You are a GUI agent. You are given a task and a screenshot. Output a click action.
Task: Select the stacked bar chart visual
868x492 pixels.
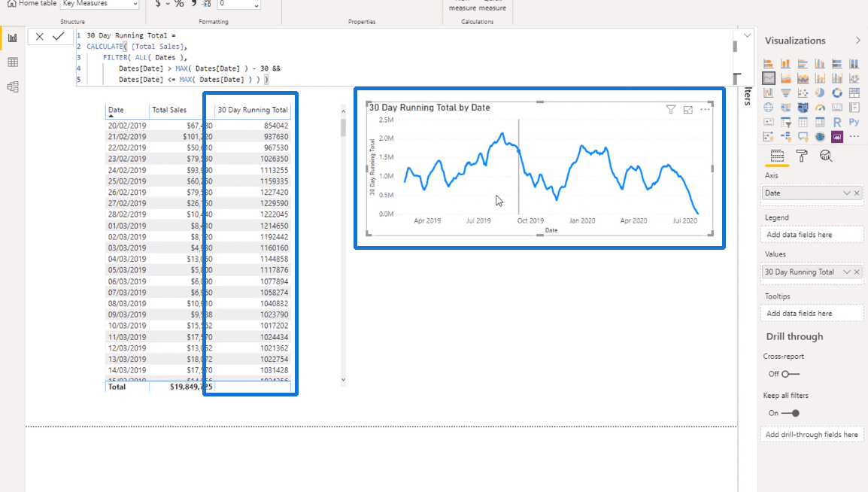pyautogui.click(x=769, y=64)
